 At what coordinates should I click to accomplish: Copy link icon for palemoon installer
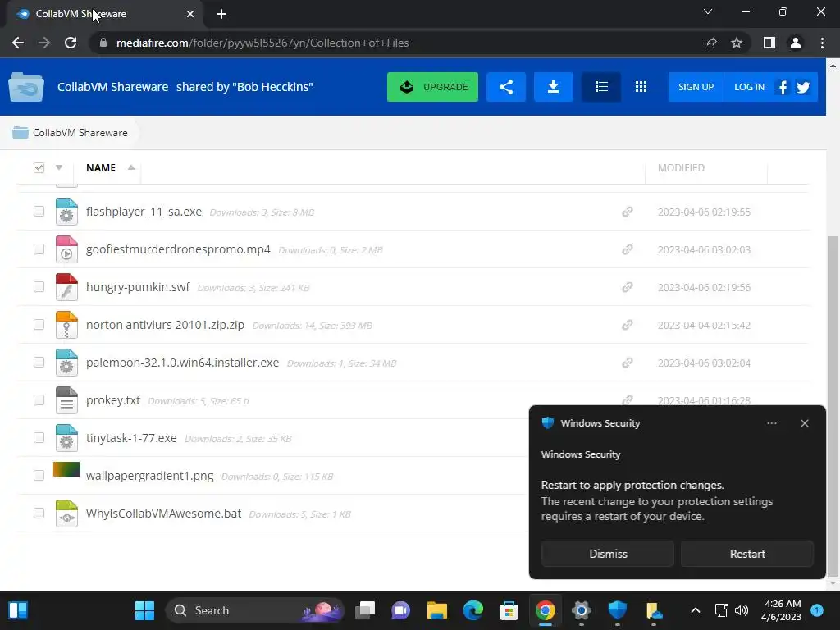point(628,363)
